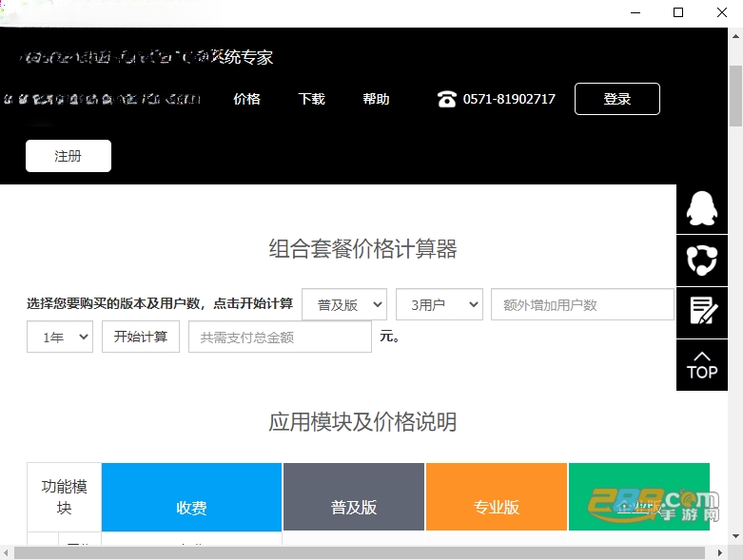Focus the 额外增加用户数 input field
The width and height of the screenshot is (743, 560).
click(582, 304)
